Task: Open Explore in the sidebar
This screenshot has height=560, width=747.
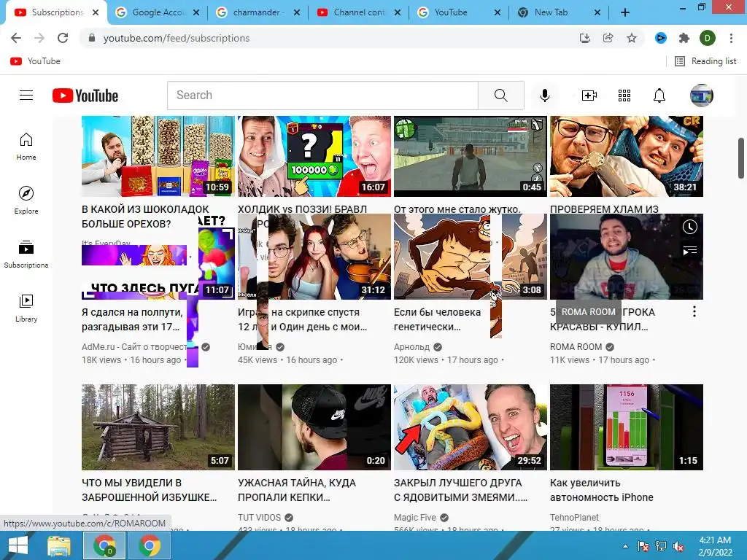Action: [26, 201]
